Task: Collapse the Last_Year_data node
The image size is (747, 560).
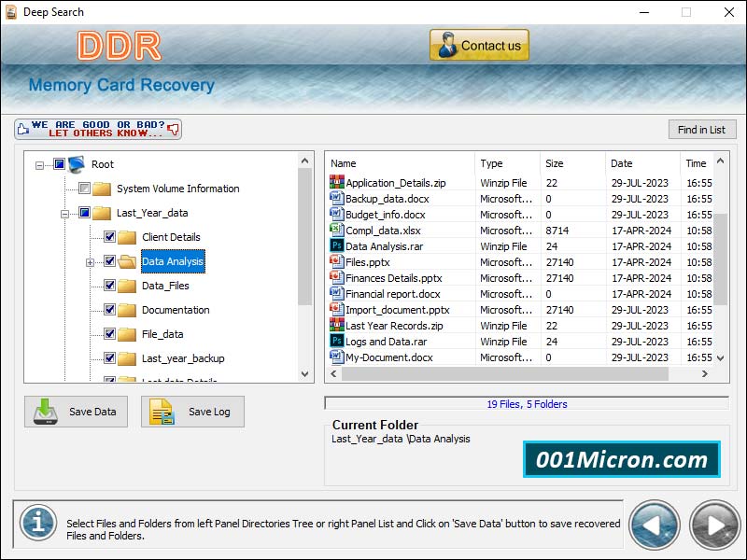Action: coord(64,214)
